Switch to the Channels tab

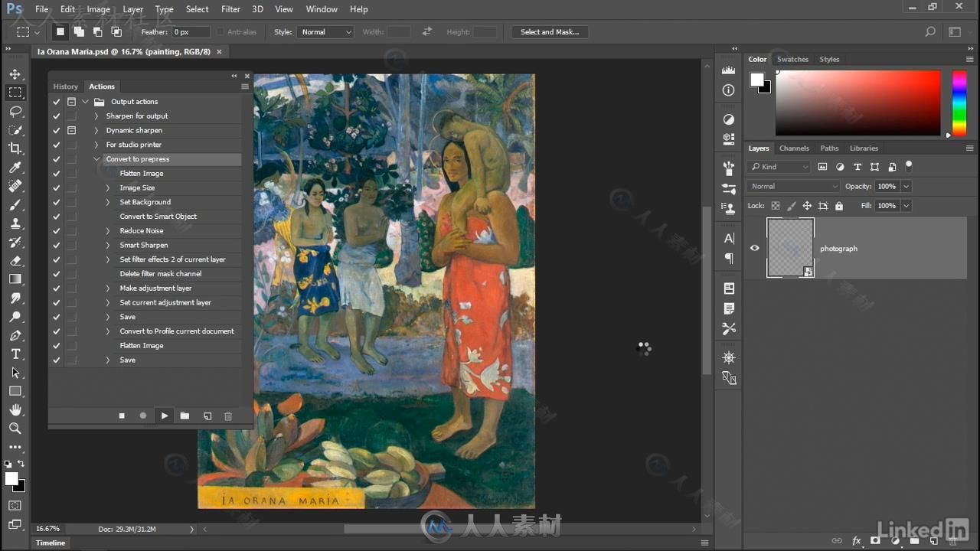pos(794,148)
